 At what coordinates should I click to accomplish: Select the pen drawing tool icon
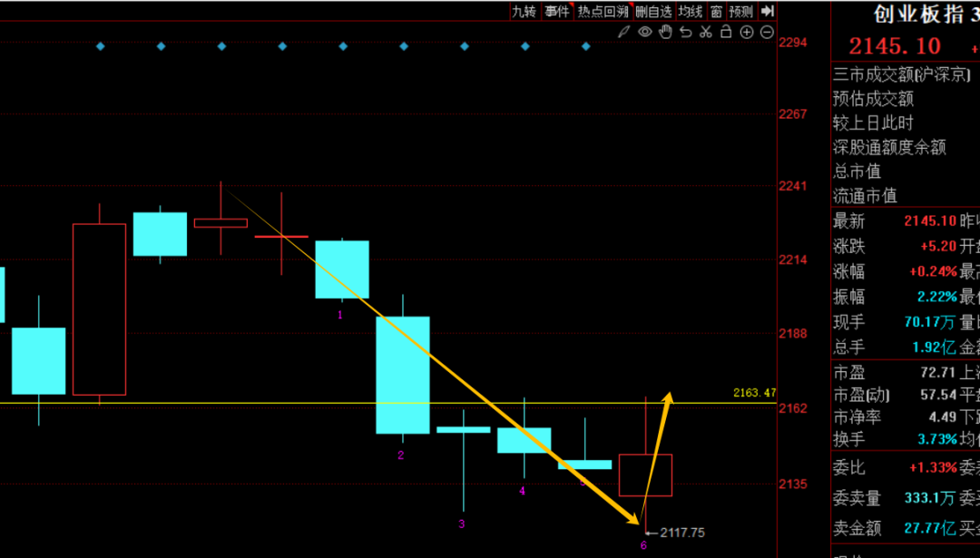623,33
